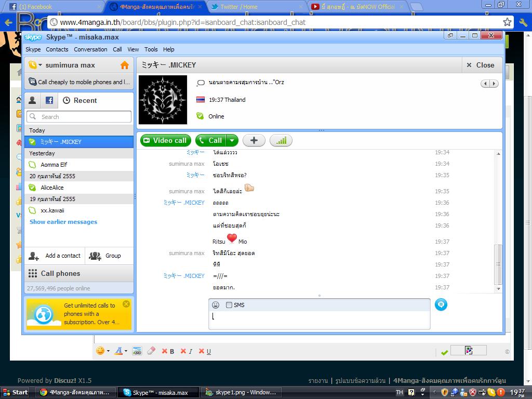Click into the chat message input box
The width and height of the screenshot is (532, 399).
point(320,320)
